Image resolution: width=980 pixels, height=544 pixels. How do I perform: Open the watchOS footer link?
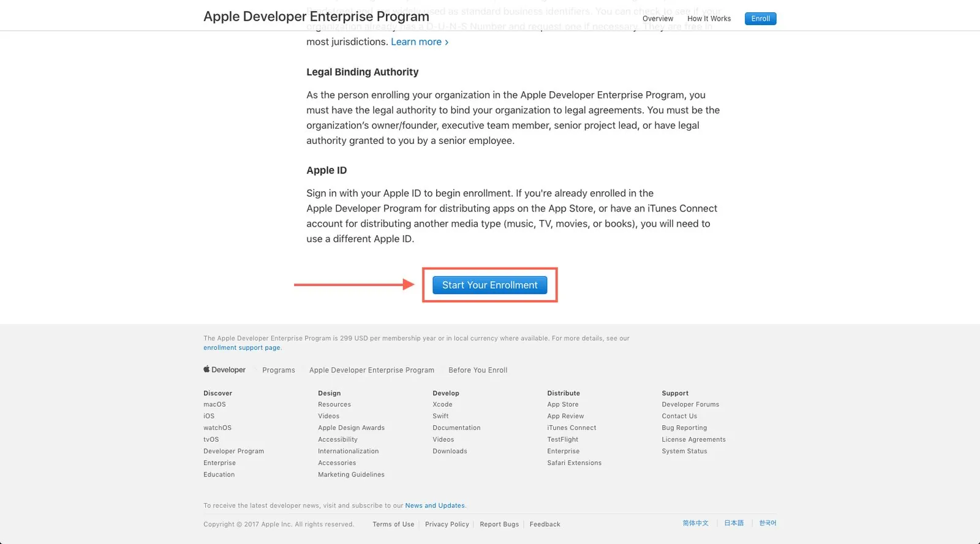click(x=217, y=428)
